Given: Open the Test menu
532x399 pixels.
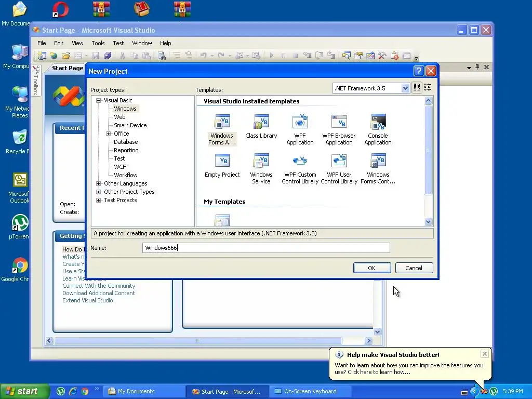Looking at the screenshot, I should (118, 43).
